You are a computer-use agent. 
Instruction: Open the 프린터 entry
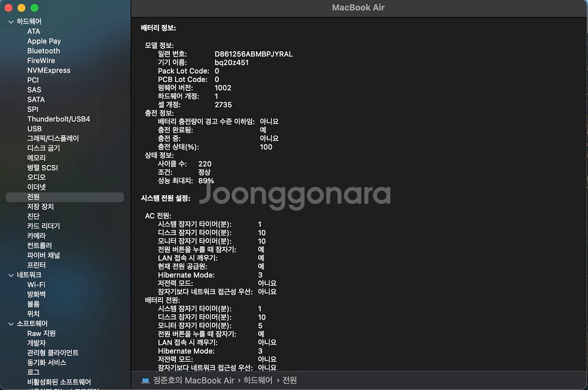pyautogui.click(x=36, y=265)
